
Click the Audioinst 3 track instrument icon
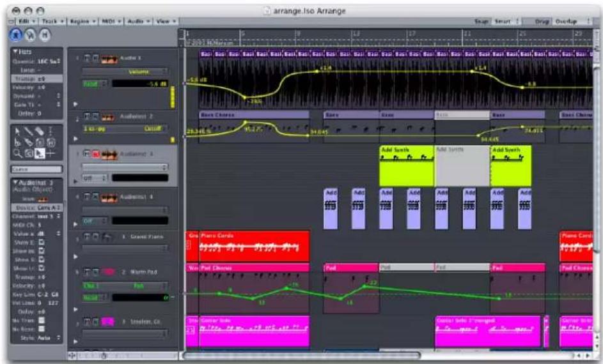109,155
